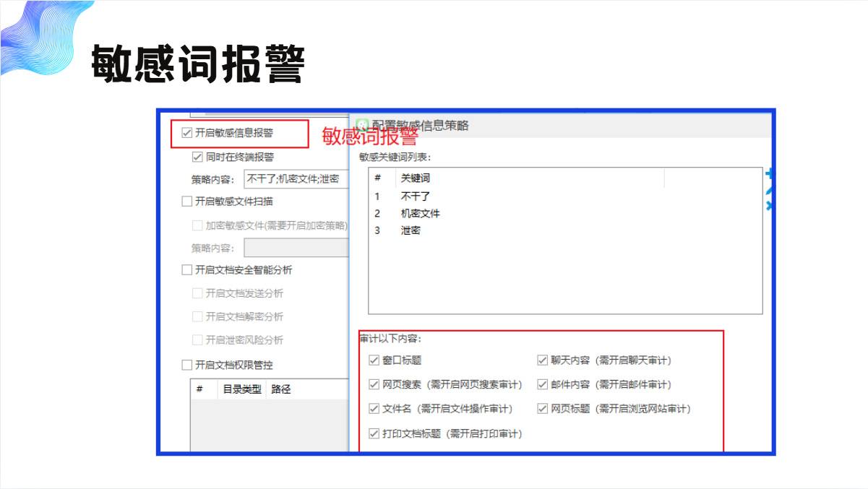Disable 网页标题 audit checkbox
Screen dimensions: 868x489
coord(542,409)
